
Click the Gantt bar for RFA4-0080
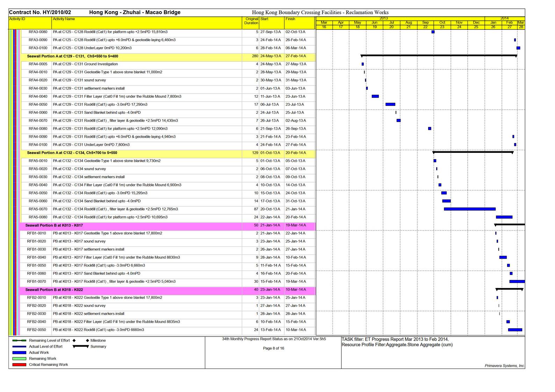(430, 128)
